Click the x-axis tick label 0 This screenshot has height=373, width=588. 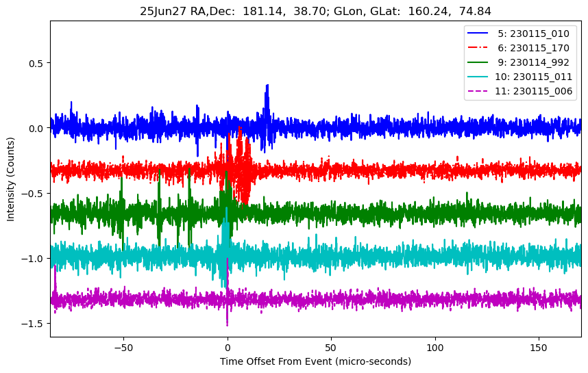(x=228, y=348)
